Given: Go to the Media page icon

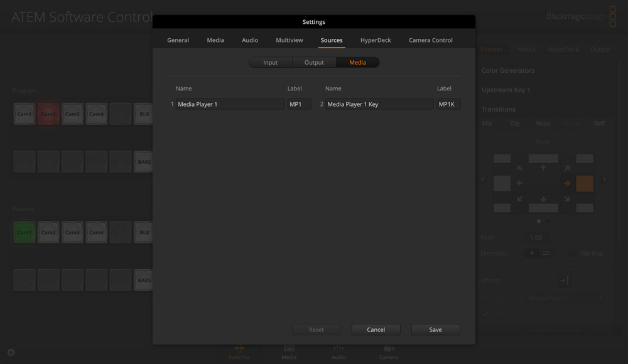Looking at the screenshot, I should 289,352.
